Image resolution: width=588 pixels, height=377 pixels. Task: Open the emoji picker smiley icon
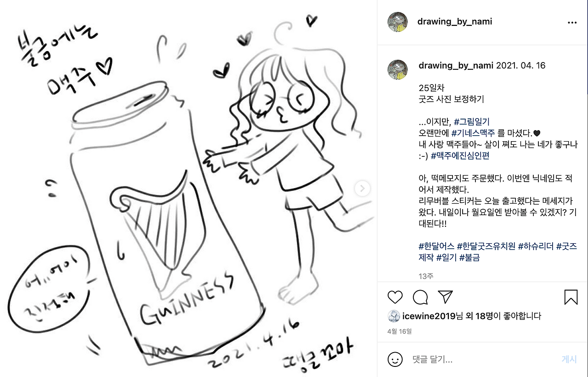pos(395,359)
